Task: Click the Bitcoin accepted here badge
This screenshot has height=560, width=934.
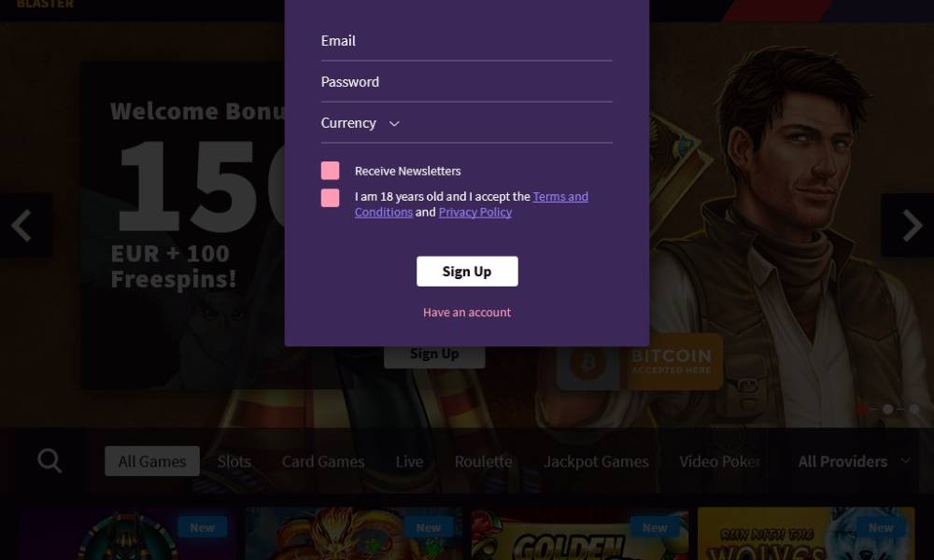Action: (x=640, y=361)
